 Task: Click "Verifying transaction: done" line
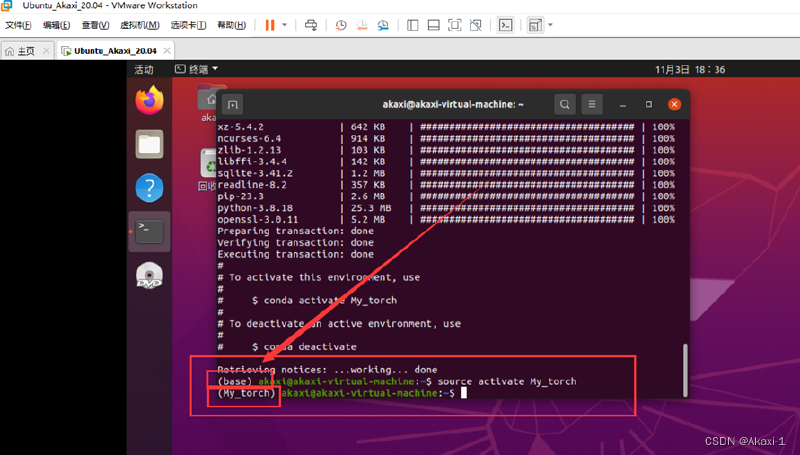(295, 243)
